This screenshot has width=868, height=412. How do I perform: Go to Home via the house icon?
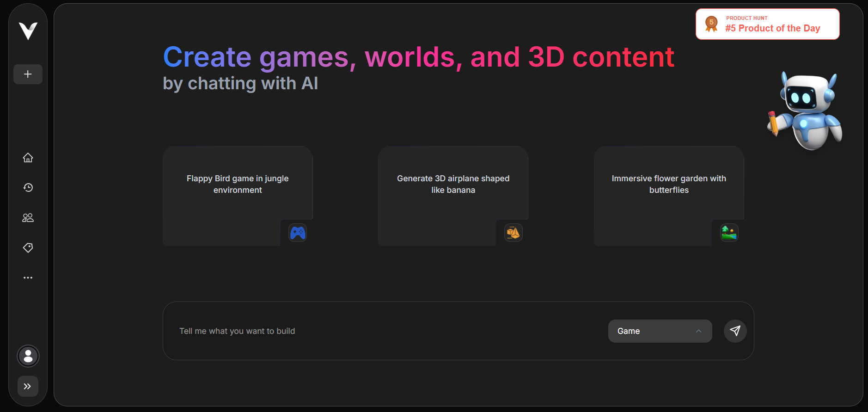[x=28, y=158]
